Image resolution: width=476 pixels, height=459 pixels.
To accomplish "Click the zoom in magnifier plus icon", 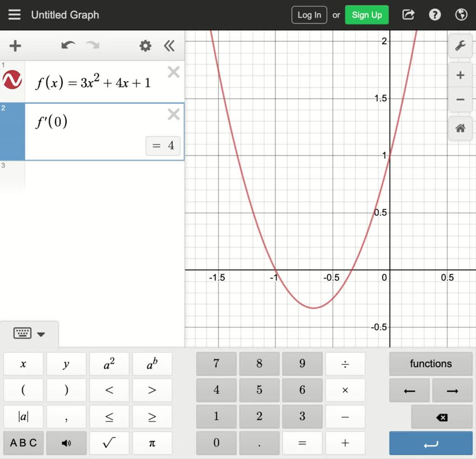I will [x=460, y=74].
